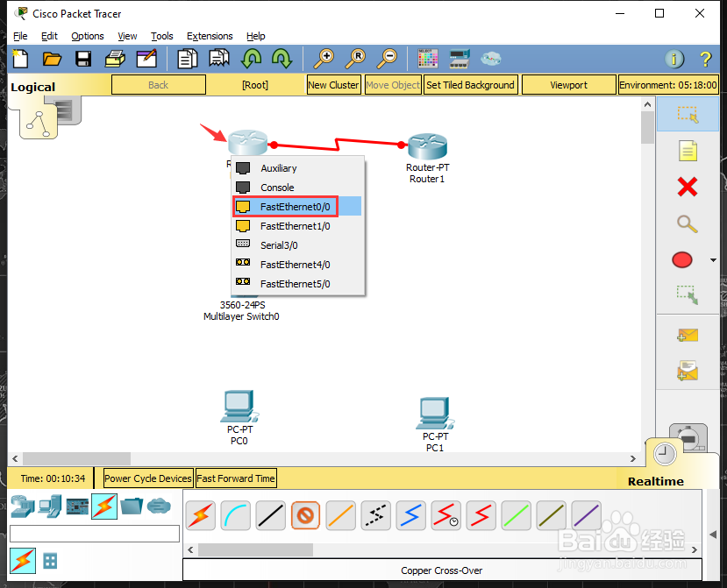Image resolution: width=727 pixels, height=588 pixels.
Task: Click the Zoom Reset magnifier icon
Action: (355, 59)
